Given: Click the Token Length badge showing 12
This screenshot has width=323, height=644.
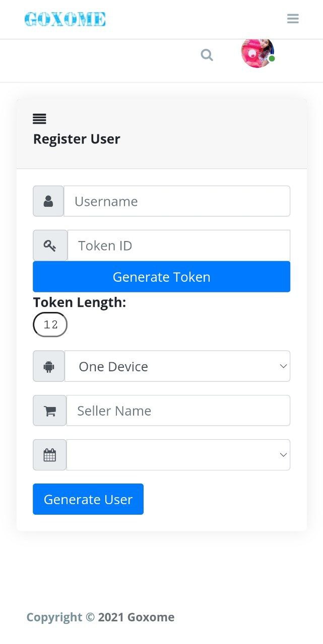Looking at the screenshot, I should coord(50,325).
